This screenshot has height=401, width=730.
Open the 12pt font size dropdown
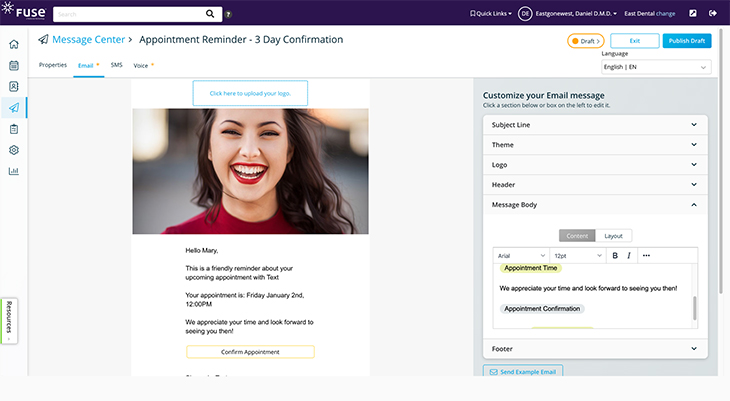click(577, 255)
